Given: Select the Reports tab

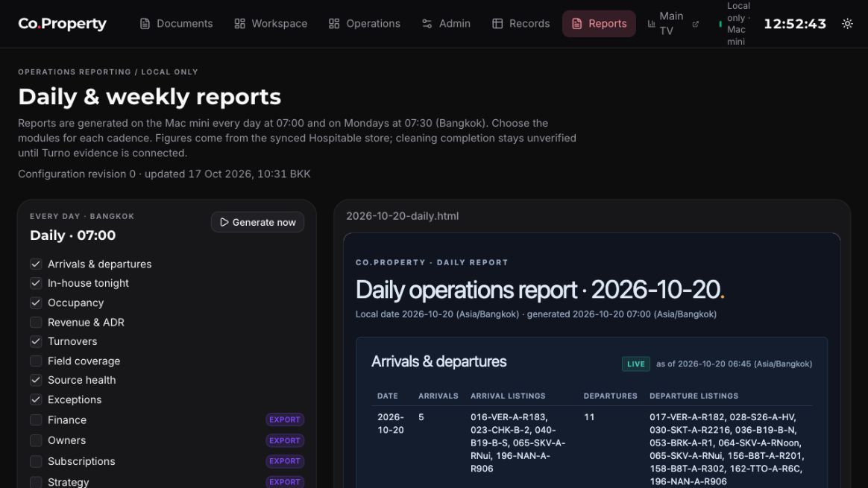Looking at the screenshot, I should tap(599, 24).
